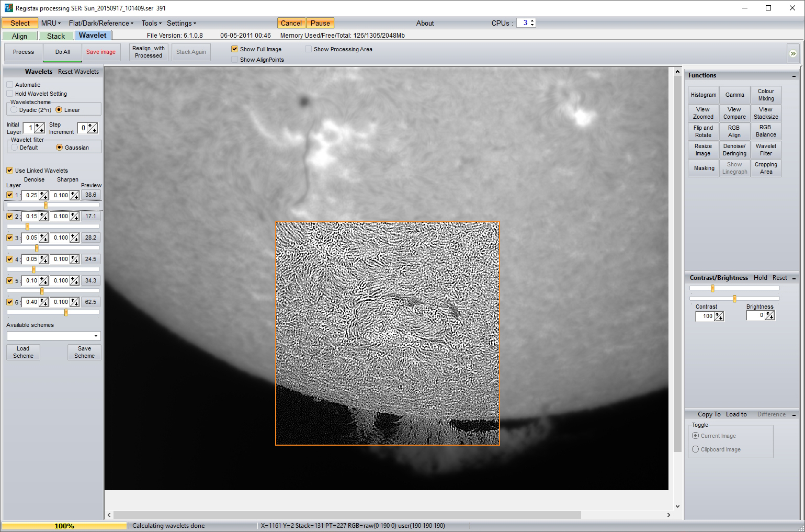Switch to the Wavelet tab
805x532 pixels.
[x=93, y=35]
